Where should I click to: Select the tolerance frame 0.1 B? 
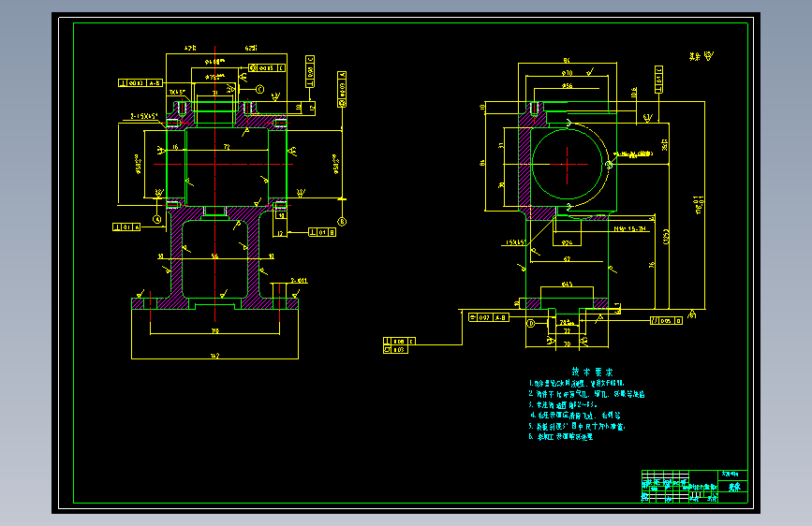(x=322, y=232)
